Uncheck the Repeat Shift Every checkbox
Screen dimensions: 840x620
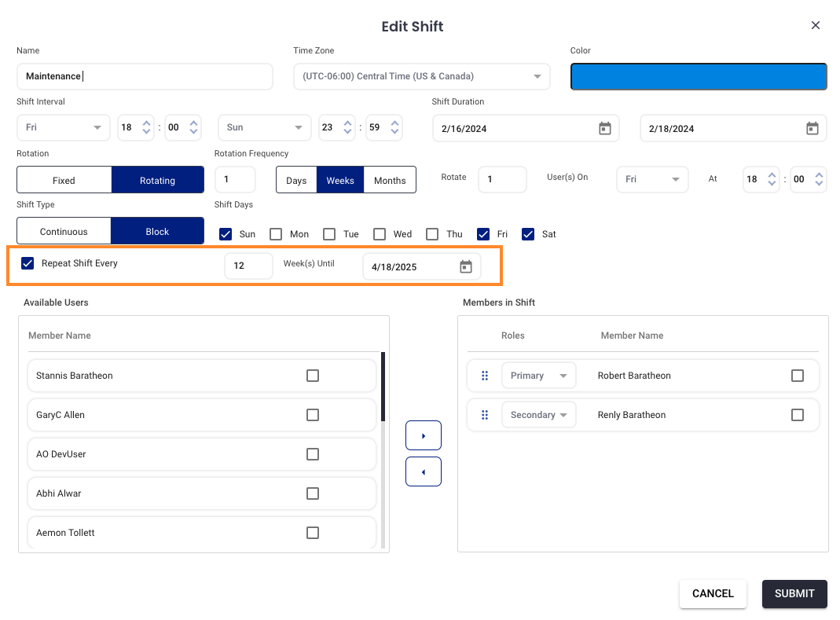click(x=28, y=263)
